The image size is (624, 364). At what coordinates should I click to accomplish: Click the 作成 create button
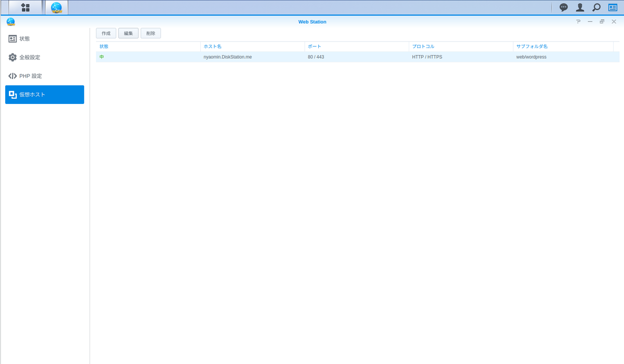click(x=106, y=33)
